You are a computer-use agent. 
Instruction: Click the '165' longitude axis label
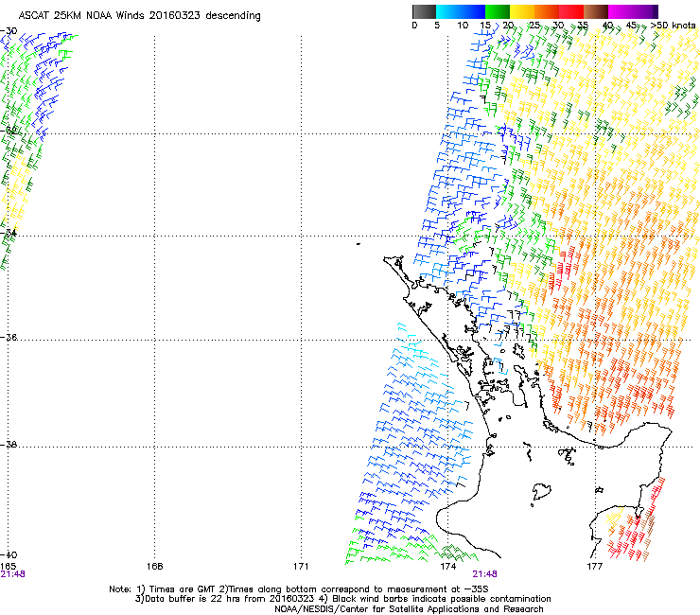(x=8, y=567)
